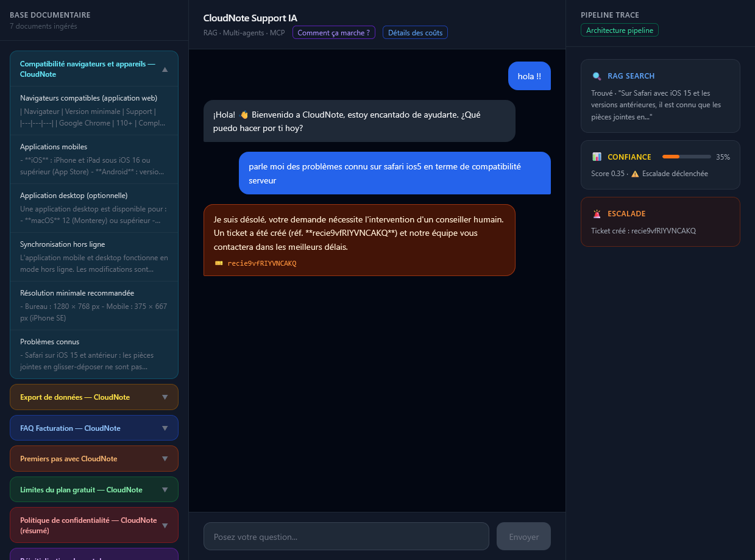Click the CloudNote Support IA title
This screenshot has height=560, width=755.
pos(250,18)
